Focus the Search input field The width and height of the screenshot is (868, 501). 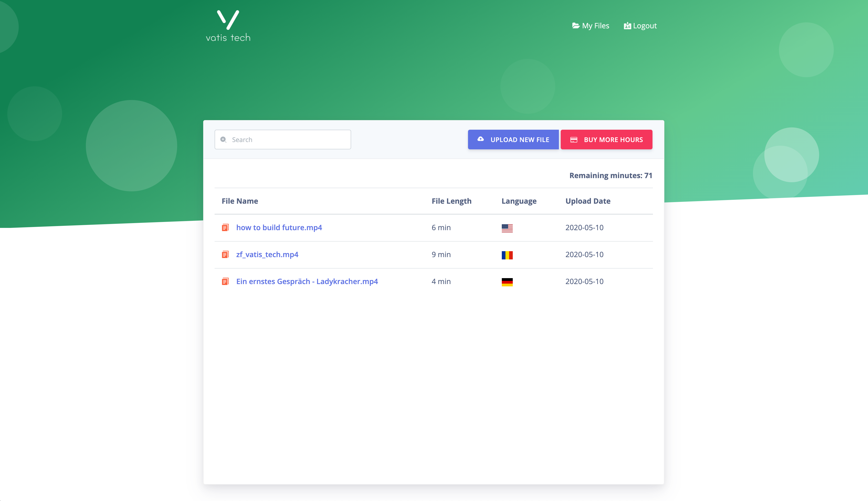(x=289, y=139)
